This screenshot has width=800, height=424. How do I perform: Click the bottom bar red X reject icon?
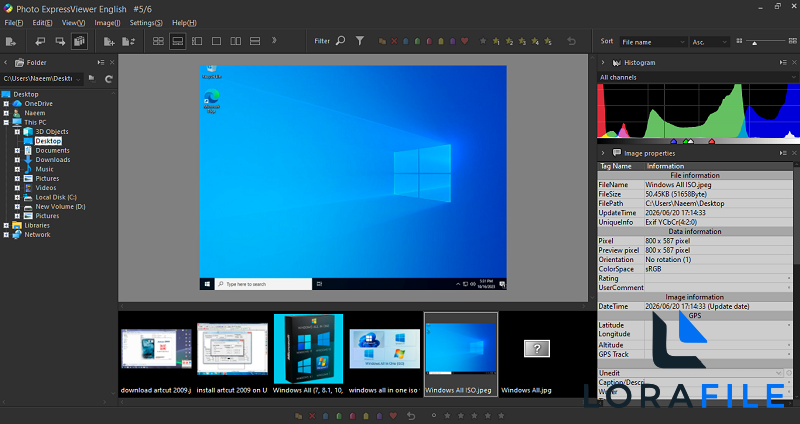(312, 416)
